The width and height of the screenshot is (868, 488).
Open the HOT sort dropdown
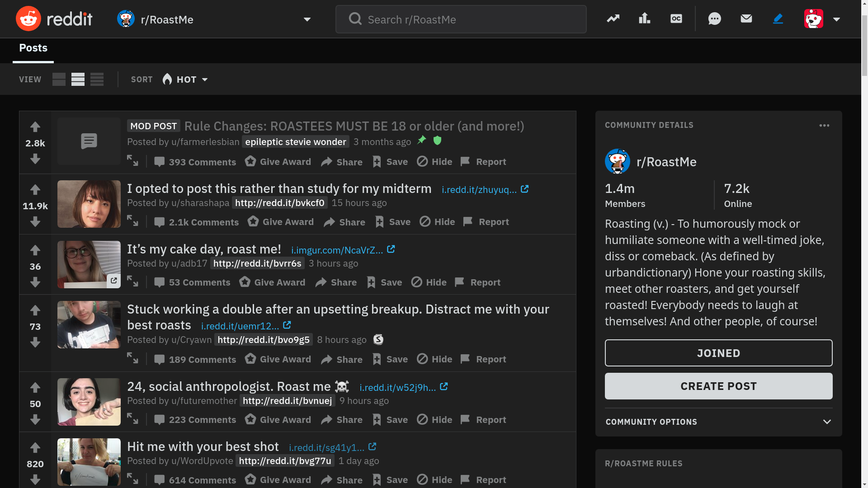pyautogui.click(x=185, y=80)
